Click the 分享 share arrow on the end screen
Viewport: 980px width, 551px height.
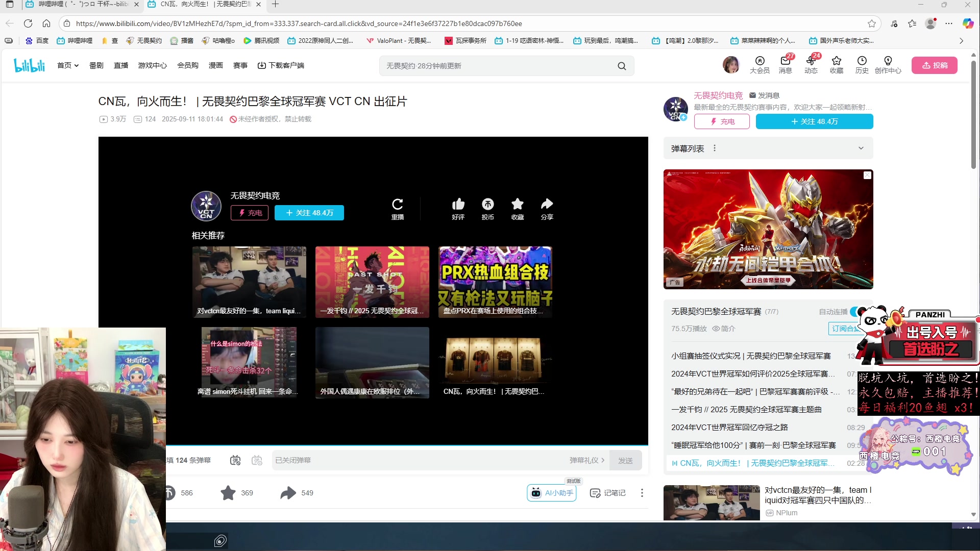547,204
